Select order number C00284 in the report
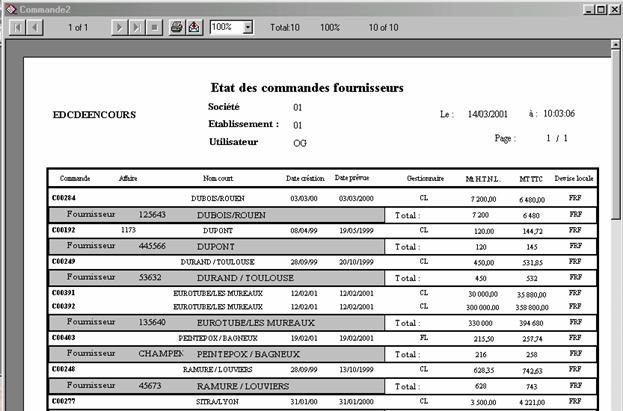 click(64, 199)
